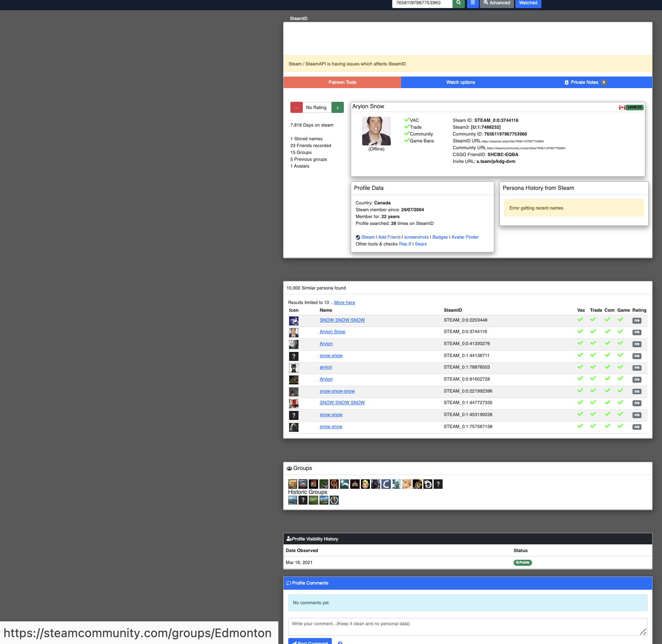Click the green search magnifier button
Image resolution: width=662 pixels, height=644 pixels.
coord(458,3)
